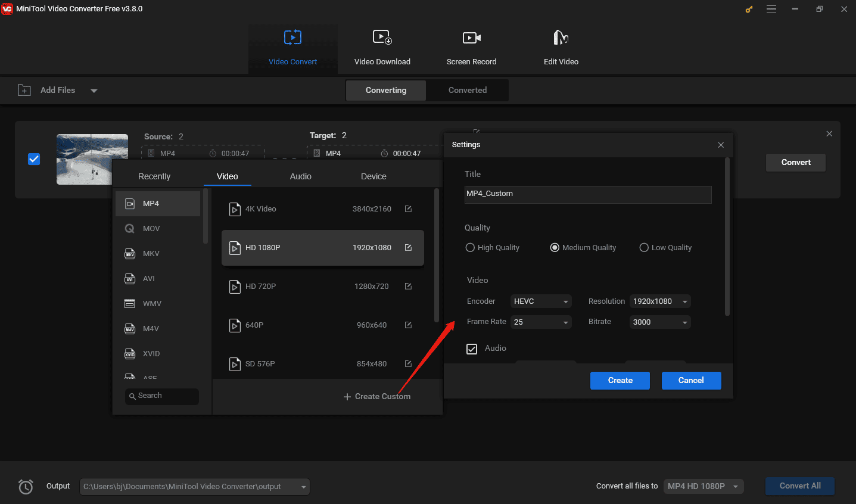The height and width of the screenshot is (504, 856).
Task: Click the Settings dialog scrollbar
Action: [x=727, y=237]
